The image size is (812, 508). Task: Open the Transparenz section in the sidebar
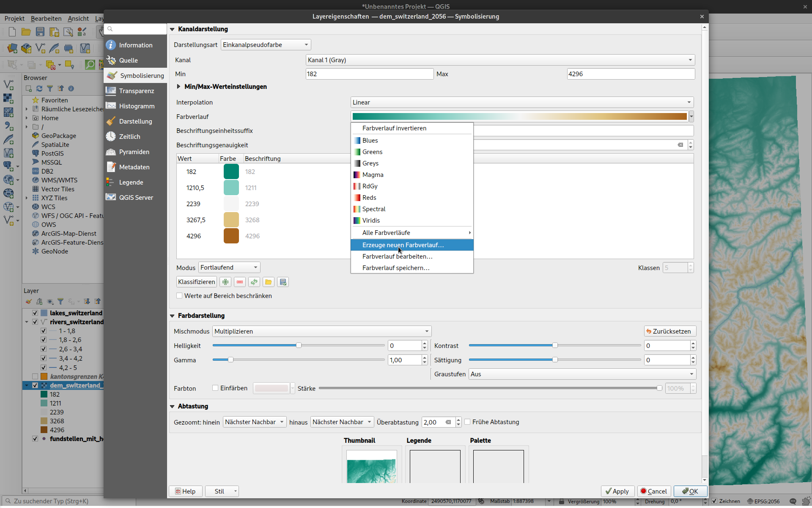pos(136,91)
